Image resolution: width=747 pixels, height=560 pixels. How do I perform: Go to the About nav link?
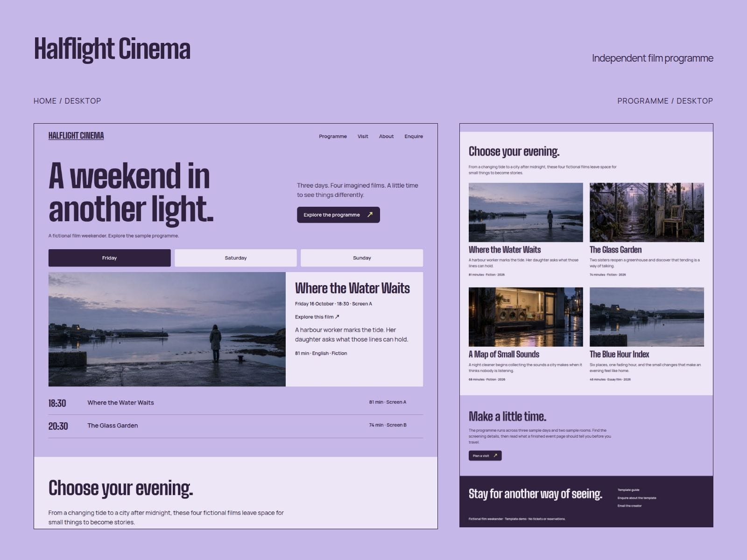pos(386,136)
